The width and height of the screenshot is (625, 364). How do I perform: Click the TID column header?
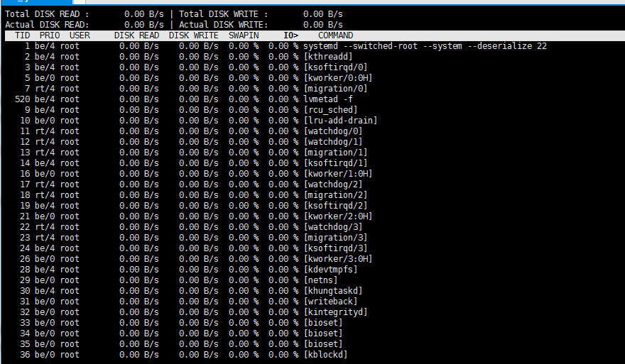pyautogui.click(x=22, y=35)
